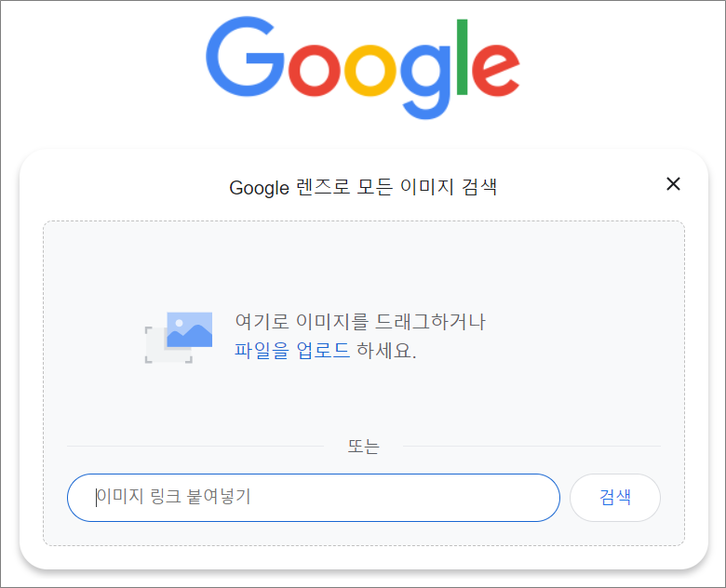The width and height of the screenshot is (726, 588).
Task: Click the Google logo
Action: click(363, 68)
